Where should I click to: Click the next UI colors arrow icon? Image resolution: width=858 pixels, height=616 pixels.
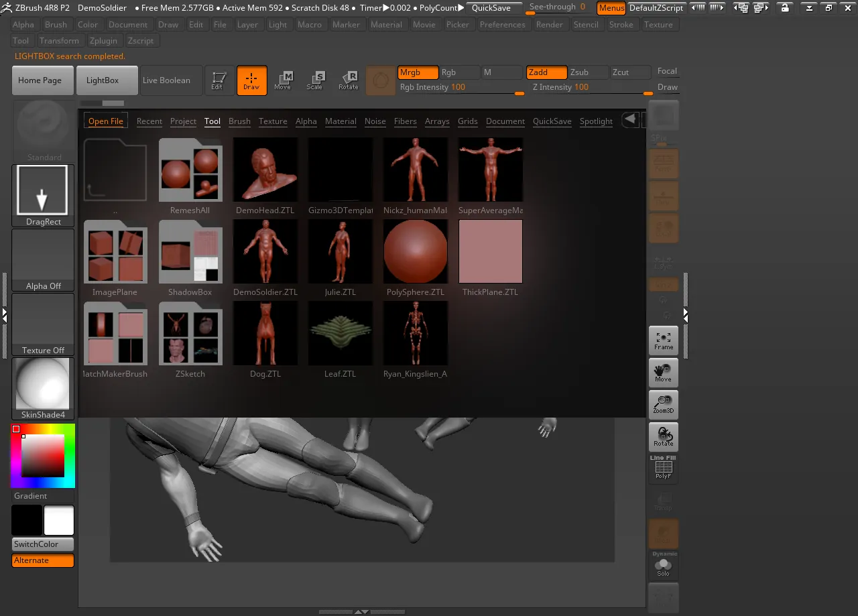(x=717, y=8)
